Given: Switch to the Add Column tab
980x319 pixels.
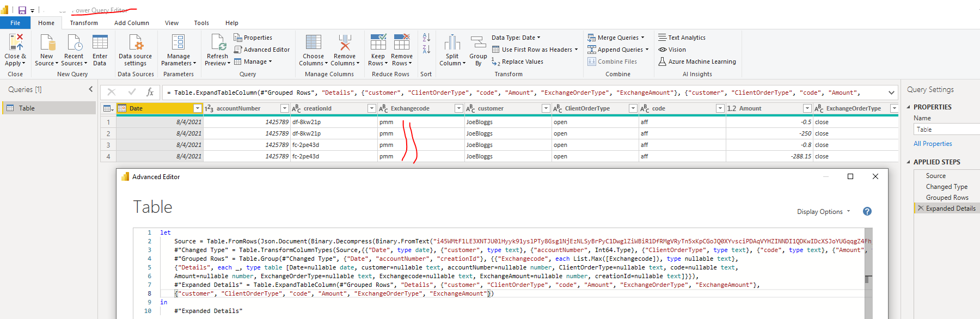Looking at the screenshot, I should (x=132, y=23).
